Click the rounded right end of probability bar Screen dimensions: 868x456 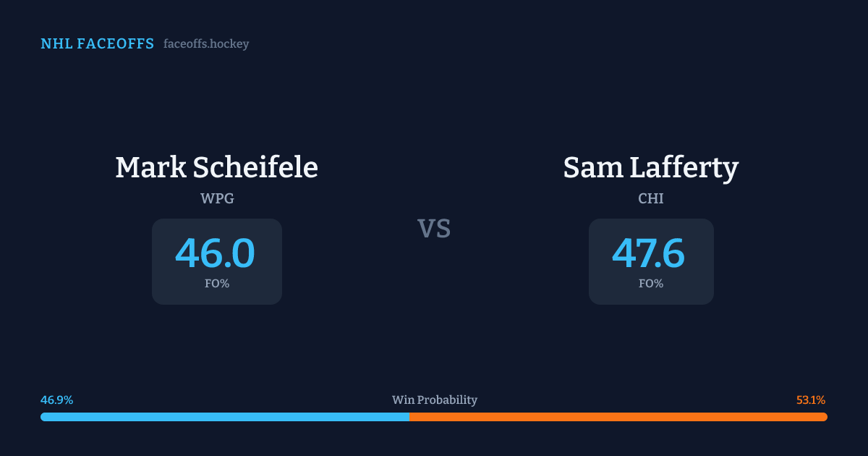tap(825, 417)
